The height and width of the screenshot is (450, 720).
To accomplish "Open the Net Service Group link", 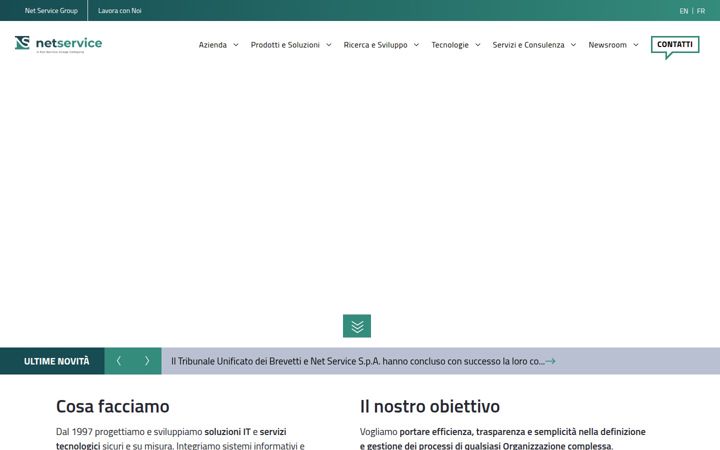I will click(x=51, y=11).
